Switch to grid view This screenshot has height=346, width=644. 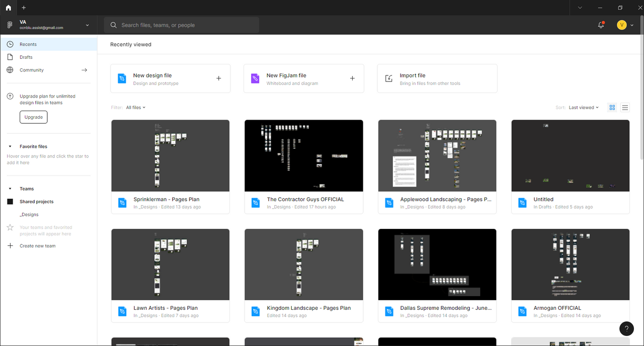(612, 108)
